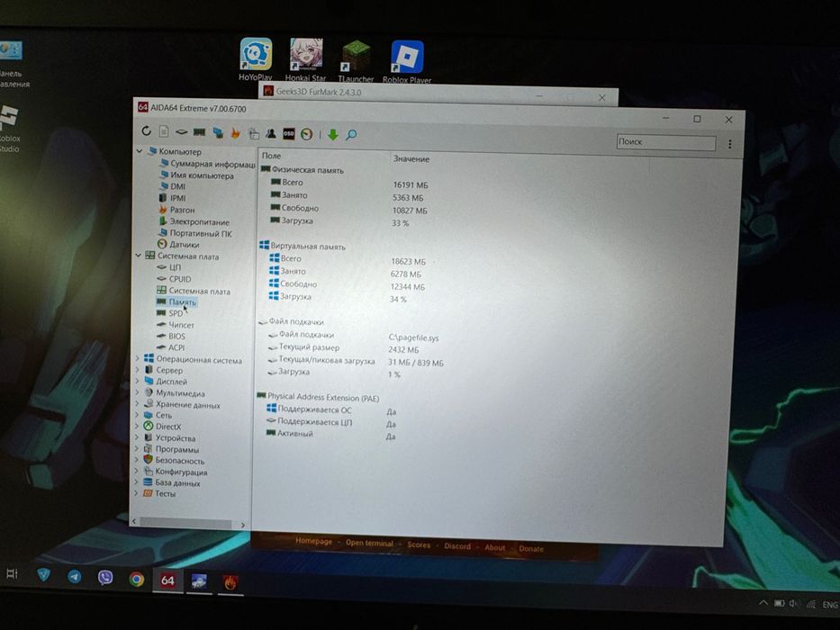Open Google Chrome from the taskbar
Viewport: 840px width, 630px height.
[137, 579]
